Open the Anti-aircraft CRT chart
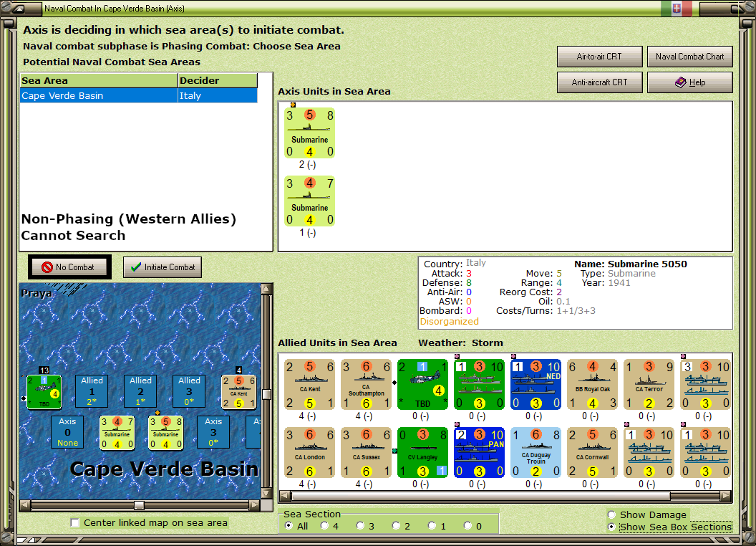This screenshot has height=546, width=756. 599,82
